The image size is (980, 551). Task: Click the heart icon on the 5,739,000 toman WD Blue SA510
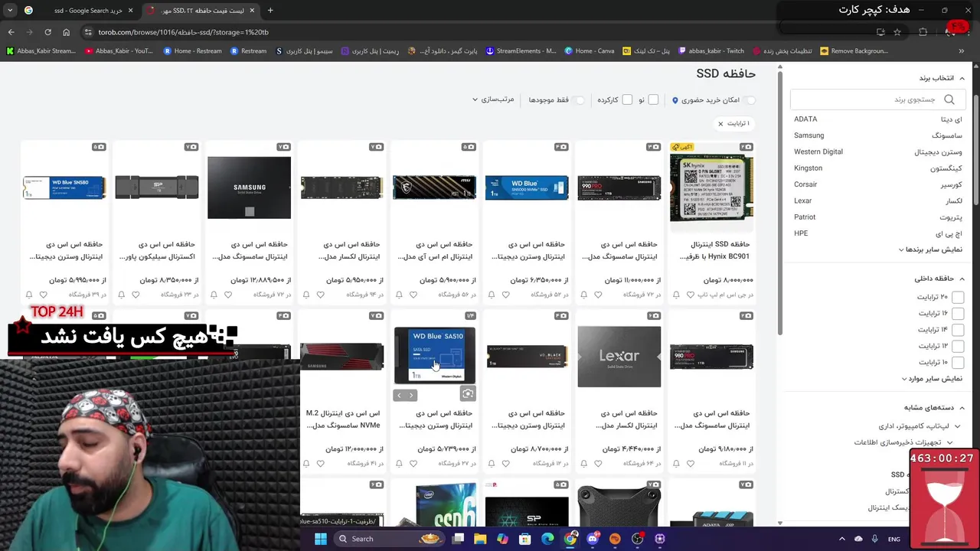coord(413,463)
